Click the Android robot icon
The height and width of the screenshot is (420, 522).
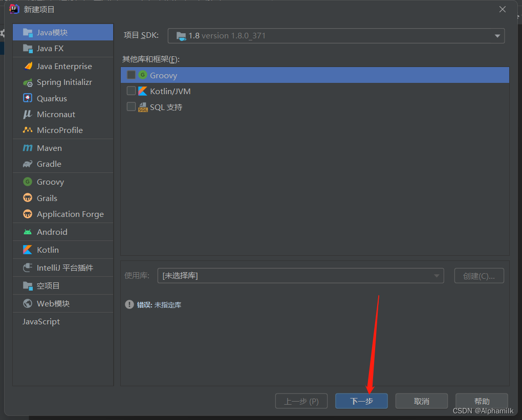[x=28, y=232]
